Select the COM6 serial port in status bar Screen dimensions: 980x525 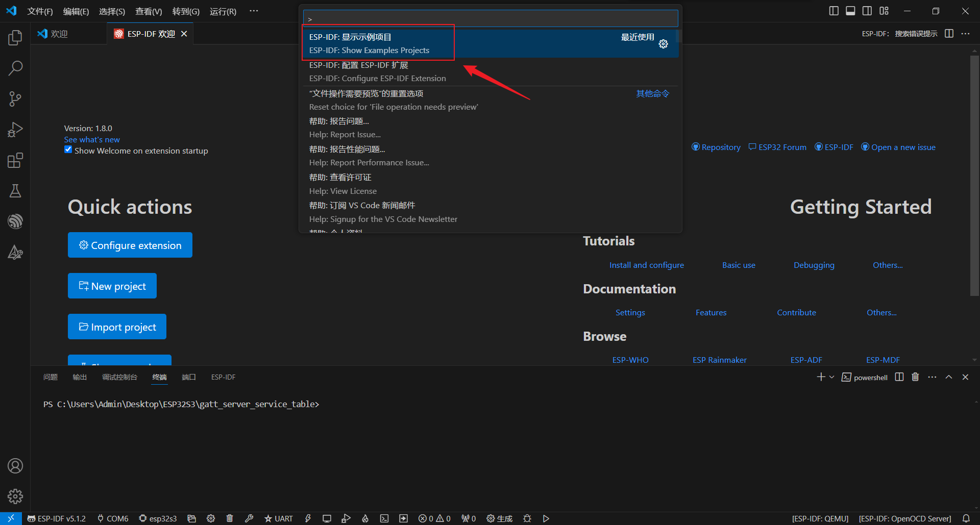coord(113,518)
